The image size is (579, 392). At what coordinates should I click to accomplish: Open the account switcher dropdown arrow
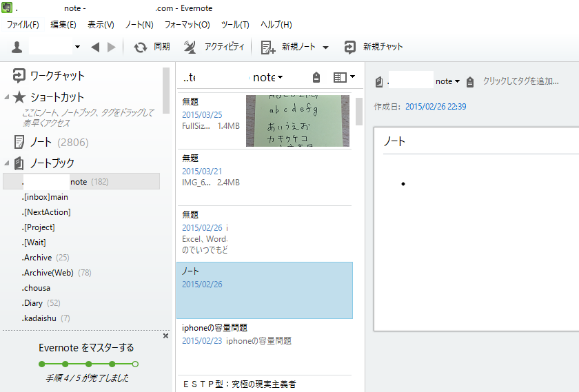pyautogui.click(x=77, y=47)
